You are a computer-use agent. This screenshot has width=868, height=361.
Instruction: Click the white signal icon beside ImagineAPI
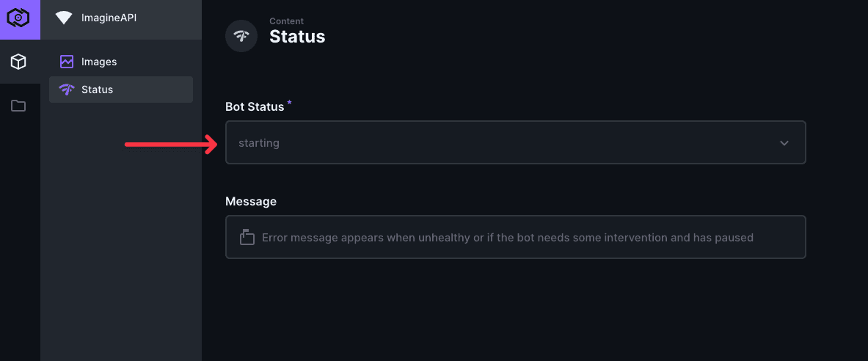64,18
